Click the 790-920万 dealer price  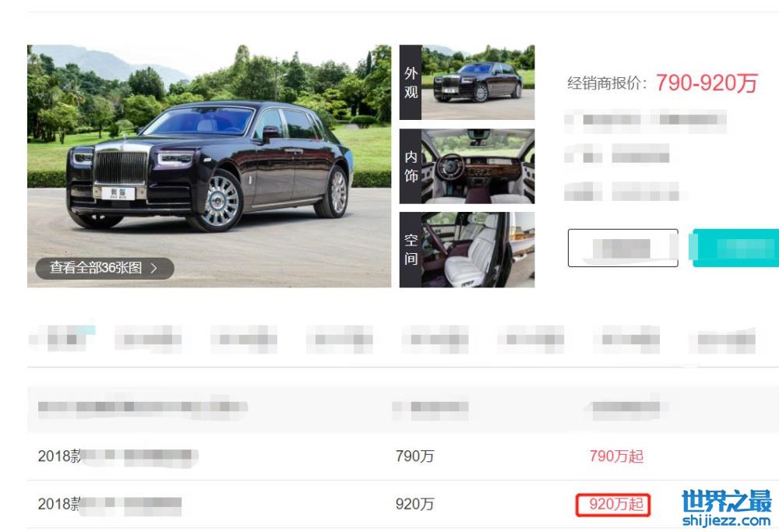coord(707,83)
